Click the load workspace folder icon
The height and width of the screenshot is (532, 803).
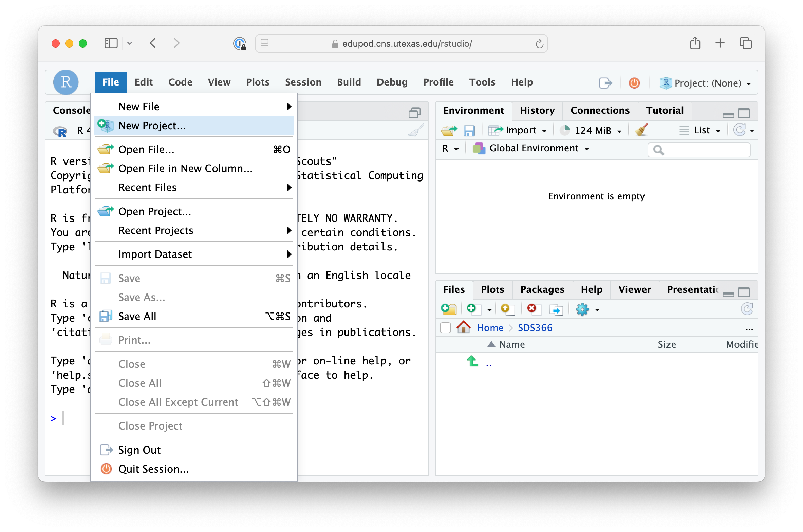[449, 131]
